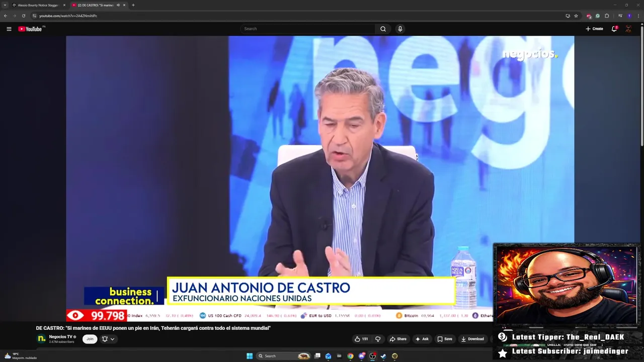
Task: Go back in browser history
Action: tap(6, 16)
